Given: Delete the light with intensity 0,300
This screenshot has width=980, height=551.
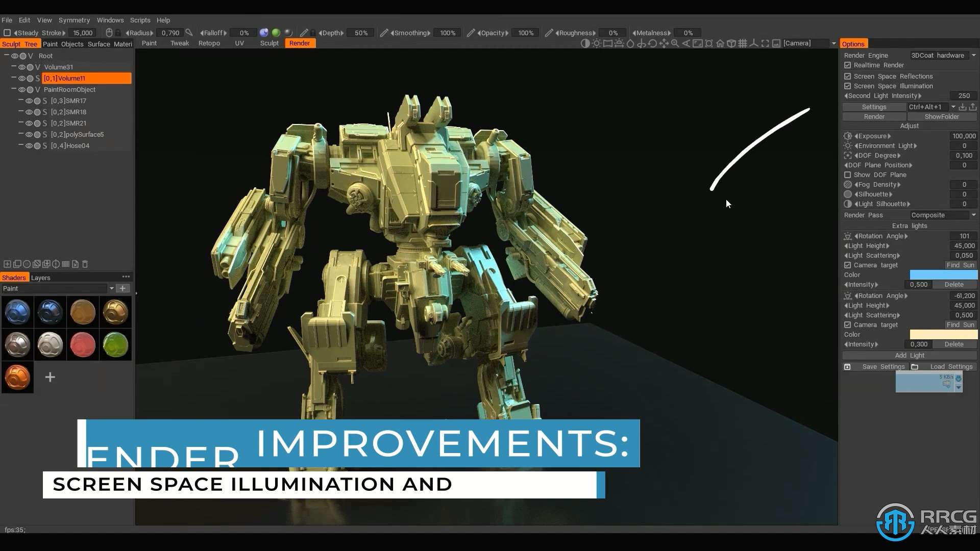Looking at the screenshot, I should coord(954,344).
